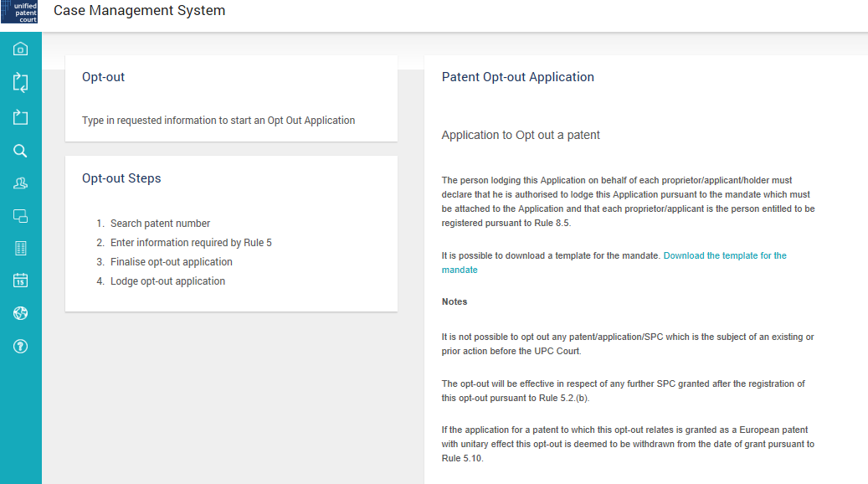
Task: Click the Opt-out card heading
Action: 103,77
